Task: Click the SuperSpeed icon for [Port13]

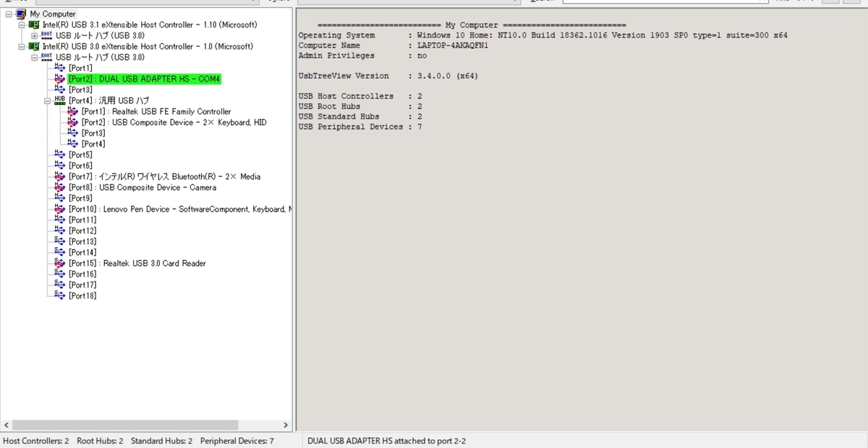Action: pyautogui.click(x=60, y=241)
